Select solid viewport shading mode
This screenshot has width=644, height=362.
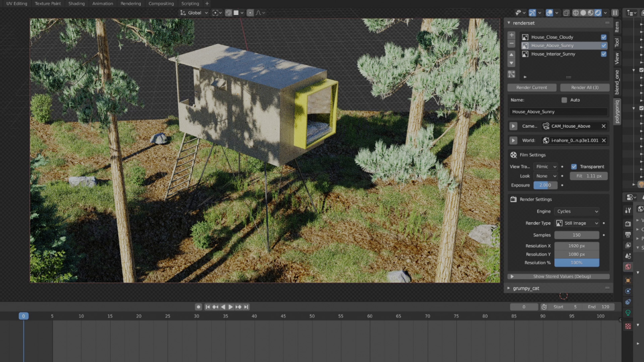tap(583, 13)
